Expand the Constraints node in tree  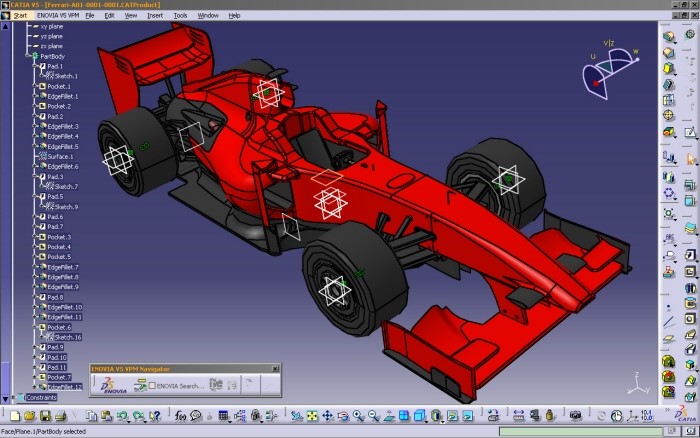tap(13, 397)
